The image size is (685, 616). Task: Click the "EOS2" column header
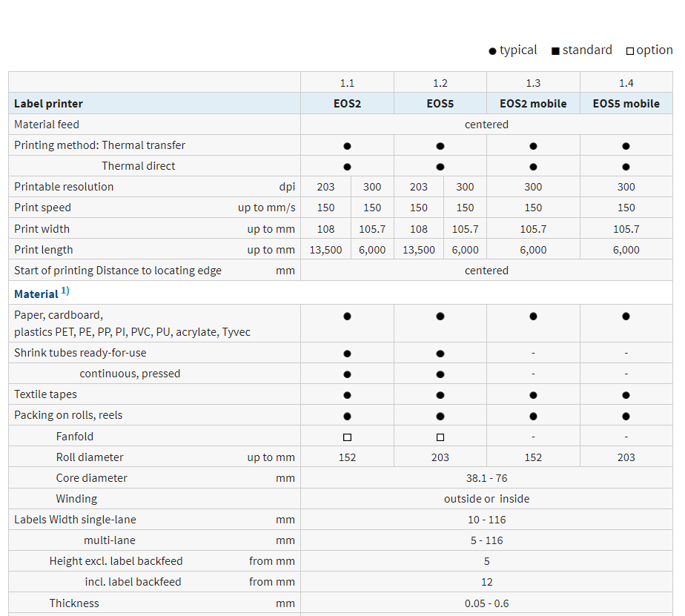347,104
